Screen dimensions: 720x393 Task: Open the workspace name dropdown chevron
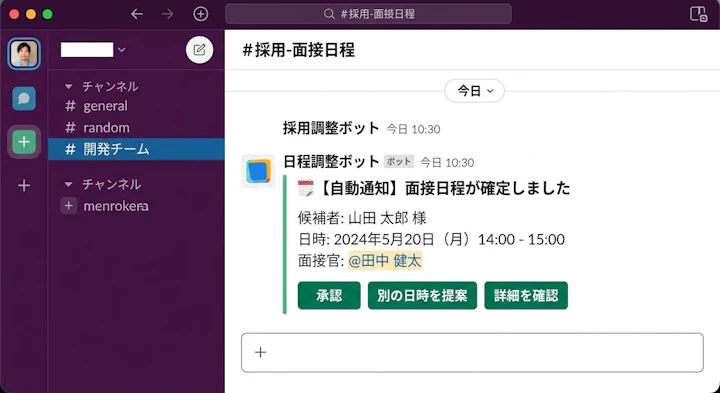[x=122, y=50]
